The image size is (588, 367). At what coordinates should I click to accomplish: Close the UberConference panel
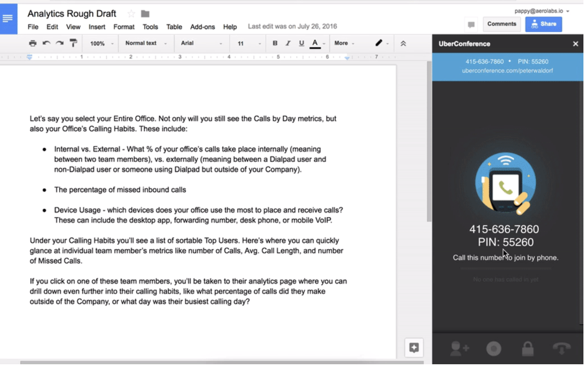click(576, 44)
